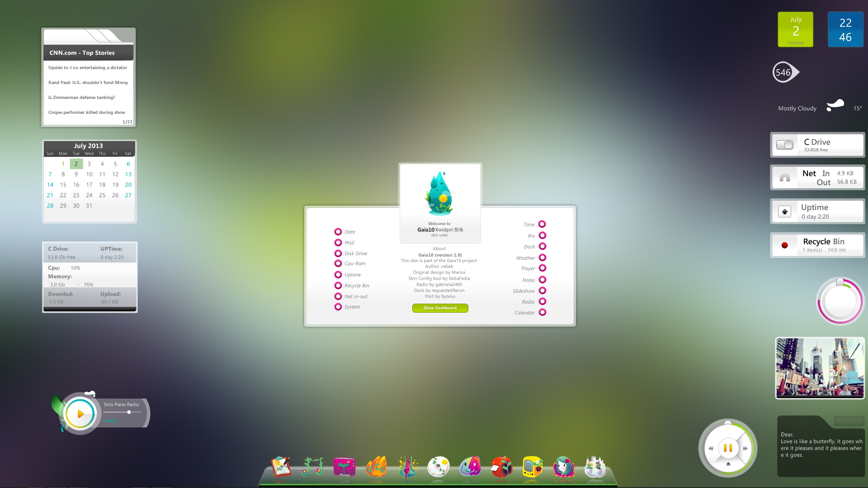
Task: Click the Weather icon in widget panel
Action: click(542, 258)
